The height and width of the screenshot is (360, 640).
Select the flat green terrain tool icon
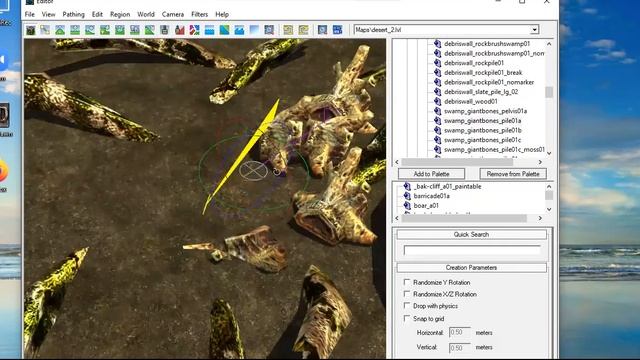(x=75, y=30)
